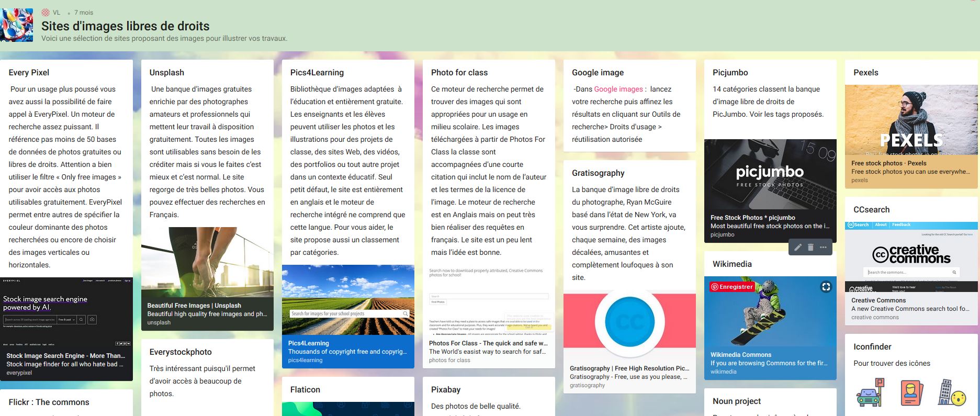
Task: Click the Iconfinder card heading
Action: (x=872, y=347)
